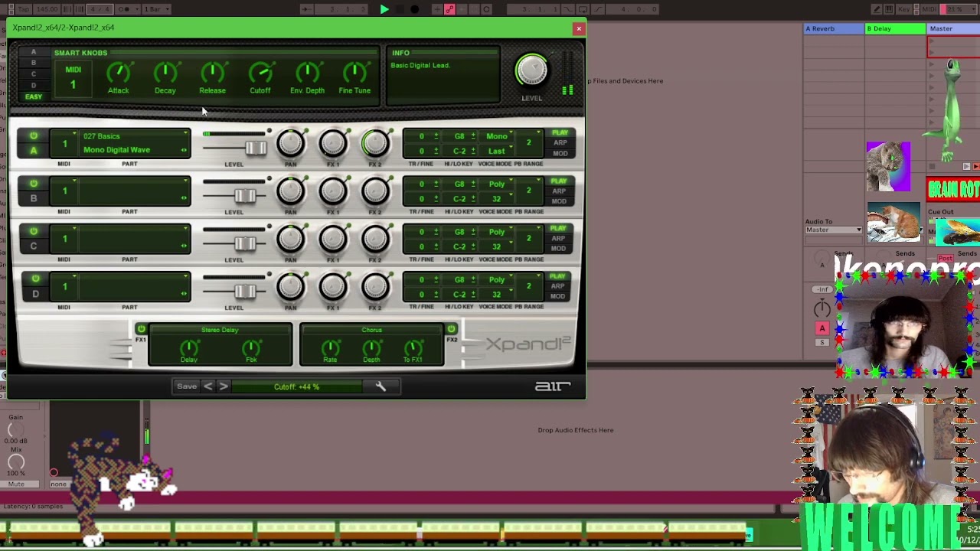
Task: Select smart knobs part B tab
Action: 33,63
